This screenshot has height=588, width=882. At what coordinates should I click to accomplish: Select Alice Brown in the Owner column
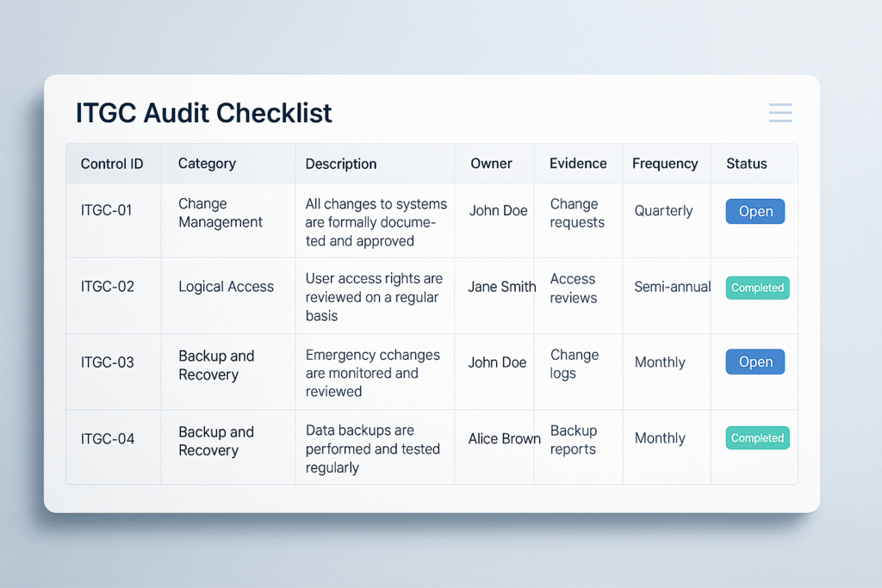pyautogui.click(x=504, y=438)
